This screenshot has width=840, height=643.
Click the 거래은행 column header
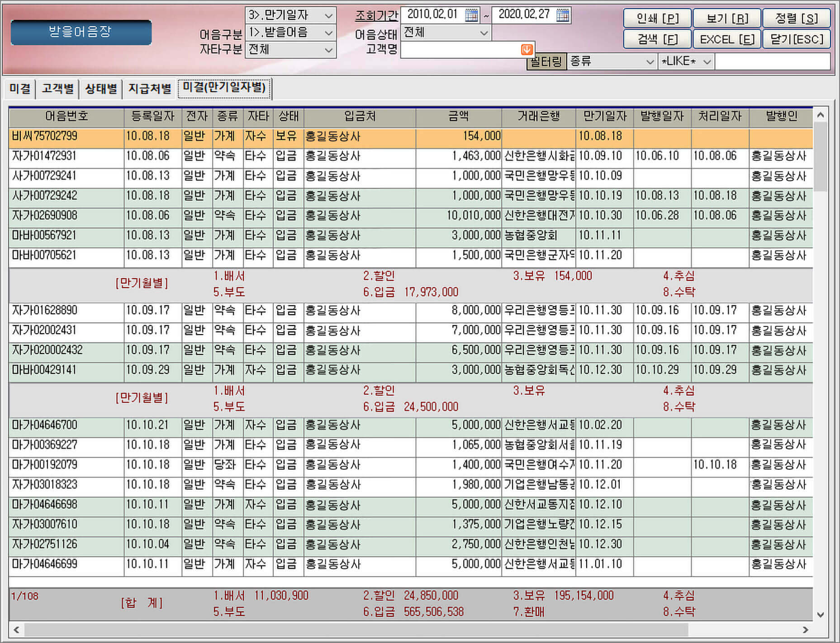coord(539,117)
